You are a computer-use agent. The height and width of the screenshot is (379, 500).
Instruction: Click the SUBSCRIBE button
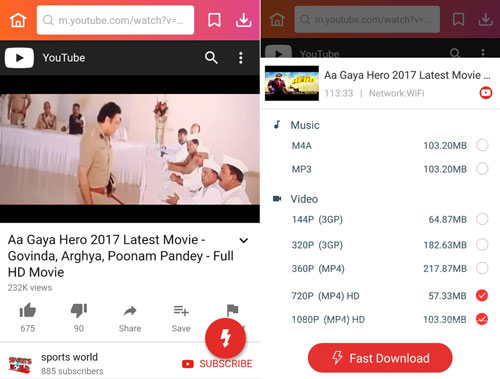pyautogui.click(x=217, y=364)
